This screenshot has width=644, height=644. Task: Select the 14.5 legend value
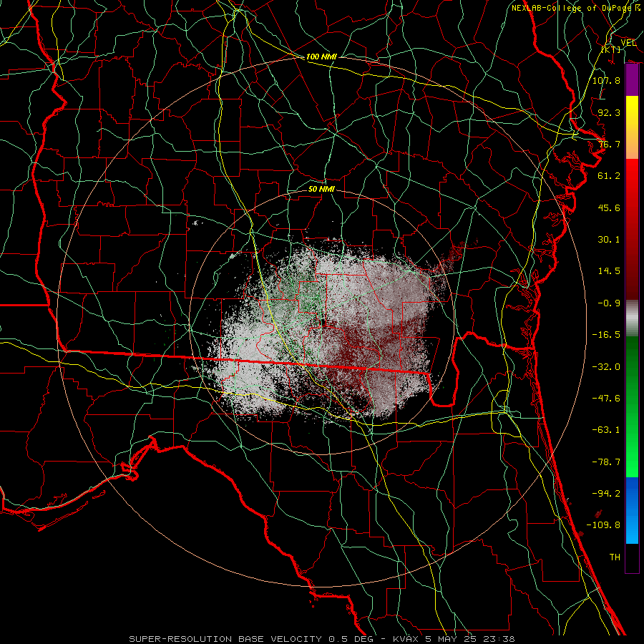pos(609,271)
